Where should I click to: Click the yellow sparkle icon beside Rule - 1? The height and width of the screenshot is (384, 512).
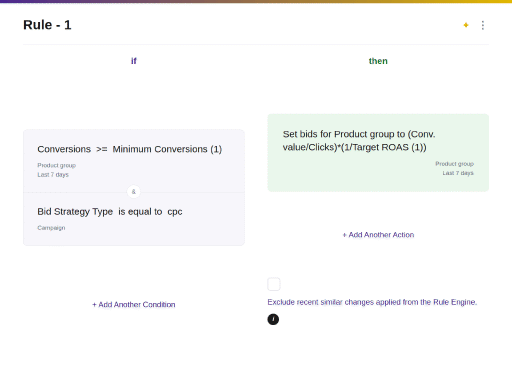(x=466, y=25)
